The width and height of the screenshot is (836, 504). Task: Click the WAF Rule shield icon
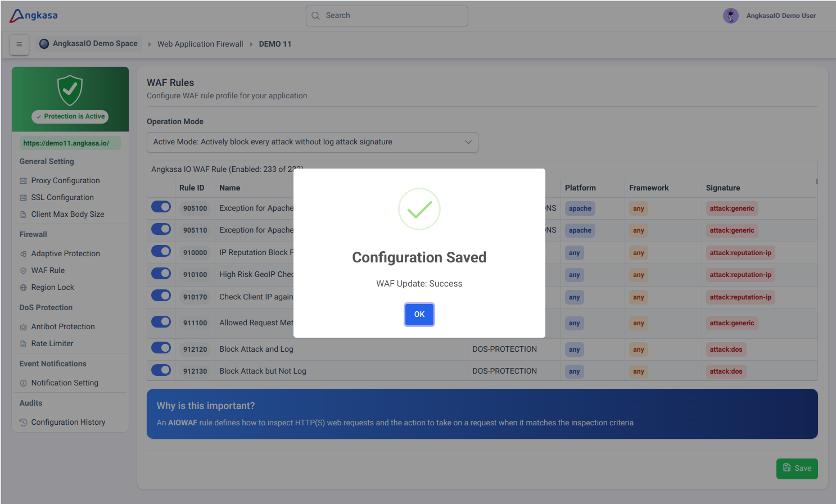tap(23, 271)
